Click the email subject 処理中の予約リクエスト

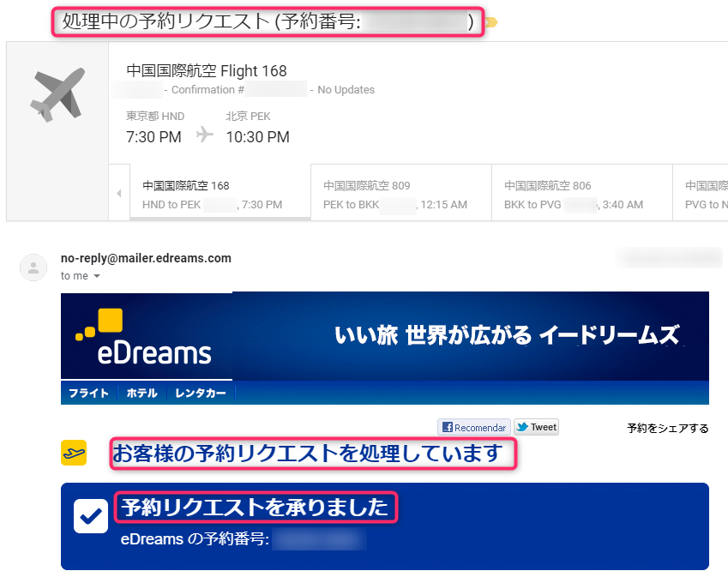165,21
